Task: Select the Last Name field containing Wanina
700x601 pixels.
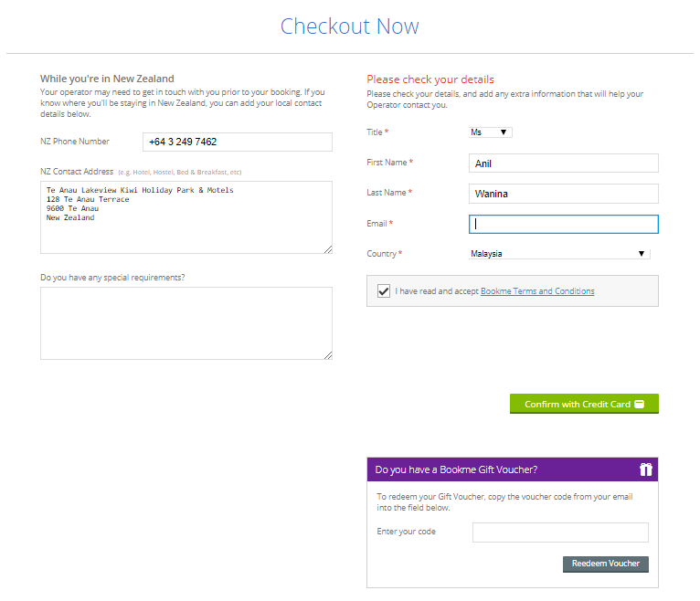Action: tap(564, 194)
